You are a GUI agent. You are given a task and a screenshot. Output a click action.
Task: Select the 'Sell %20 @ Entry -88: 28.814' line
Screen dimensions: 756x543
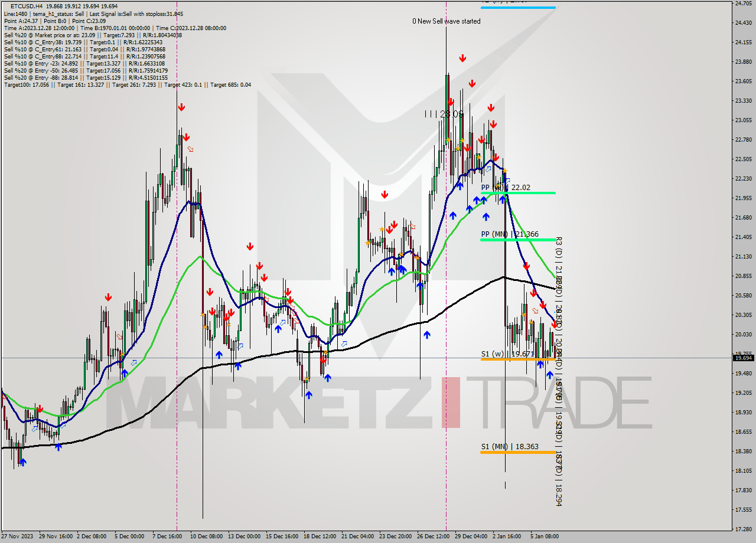(x=86, y=77)
